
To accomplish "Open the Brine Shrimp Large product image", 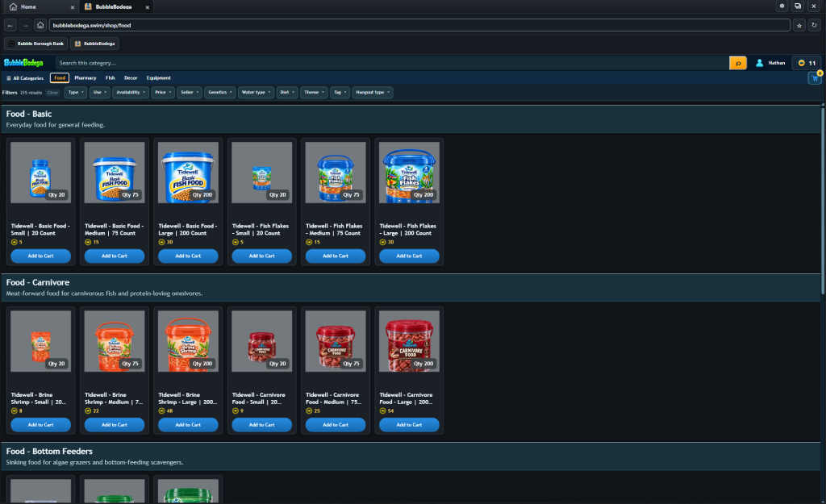I will tap(188, 341).
